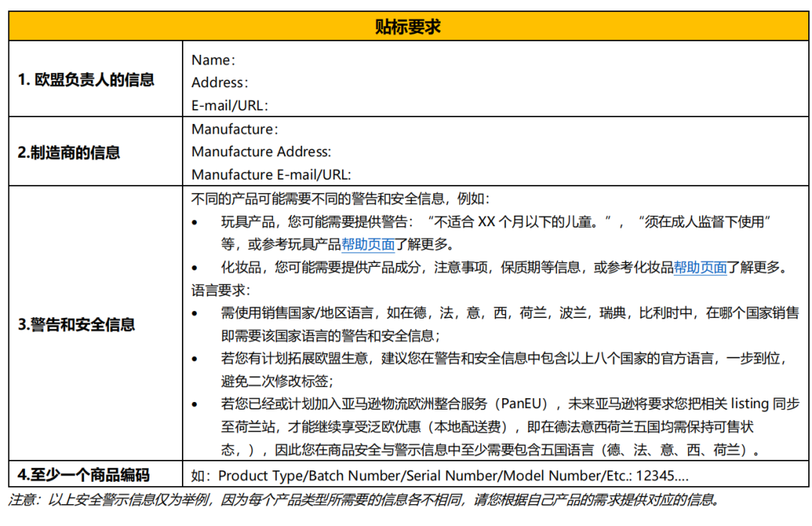Click the toy products 帮助页面 link
This screenshot has height=526, width=812.
(x=368, y=244)
